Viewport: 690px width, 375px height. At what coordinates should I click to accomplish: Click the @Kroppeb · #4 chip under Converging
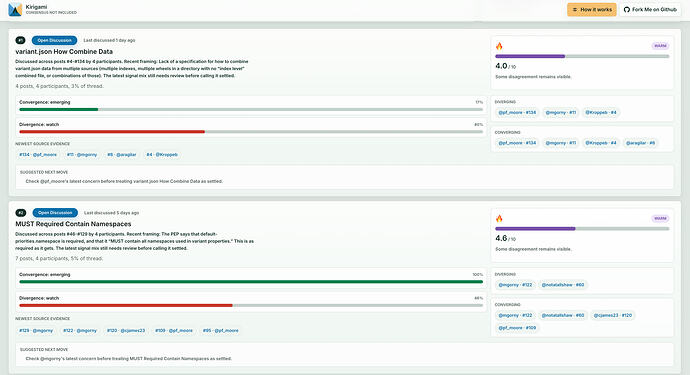[601, 143]
